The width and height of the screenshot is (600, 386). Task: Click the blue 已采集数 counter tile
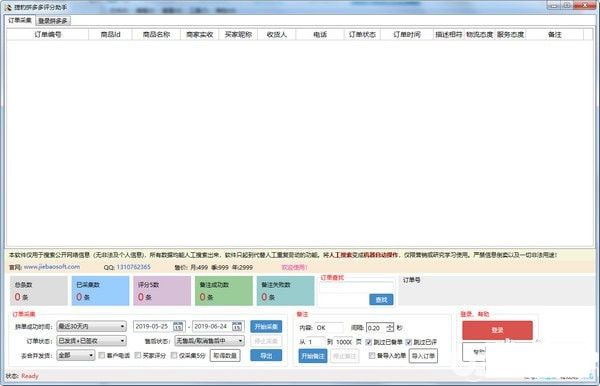point(100,291)
